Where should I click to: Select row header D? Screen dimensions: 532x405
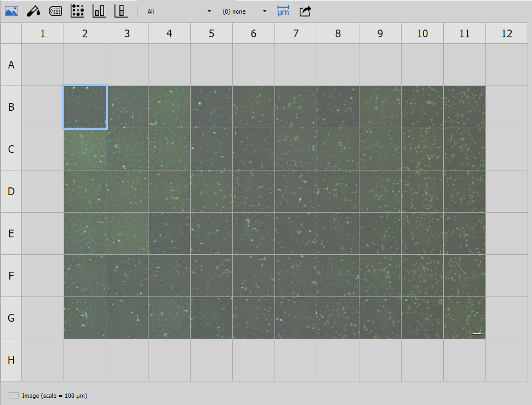tap(11, 191)
